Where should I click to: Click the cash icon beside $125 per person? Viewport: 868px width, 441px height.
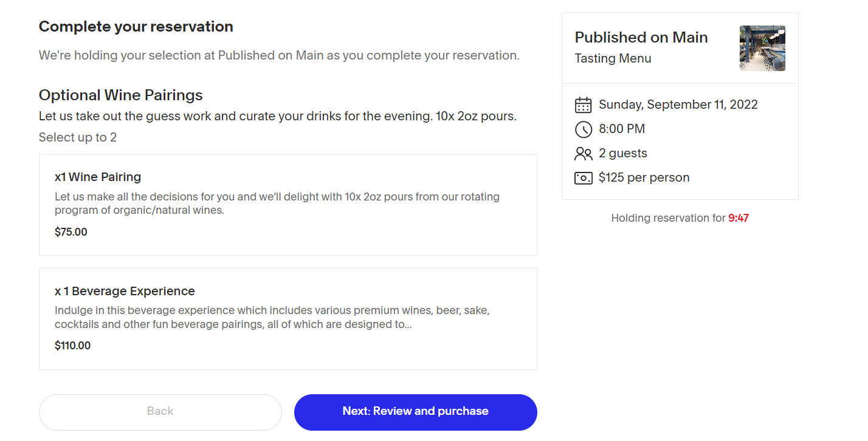coord(583,178)
